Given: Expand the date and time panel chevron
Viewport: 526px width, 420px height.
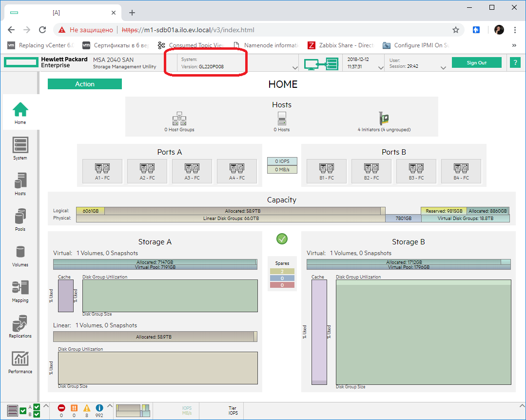Looking at the screenshot, I should (x=381, y=68).
